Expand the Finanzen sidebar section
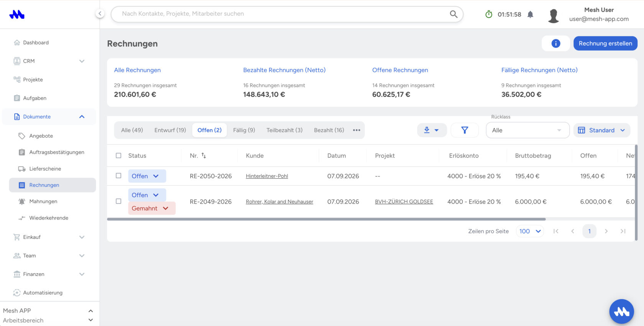 coord(82,274)
